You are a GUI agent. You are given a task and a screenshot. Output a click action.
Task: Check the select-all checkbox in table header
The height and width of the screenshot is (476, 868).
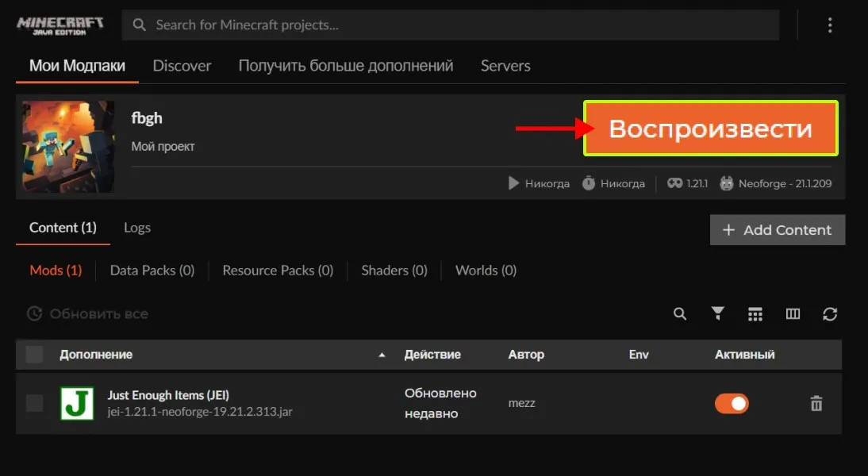pos(34,355)
